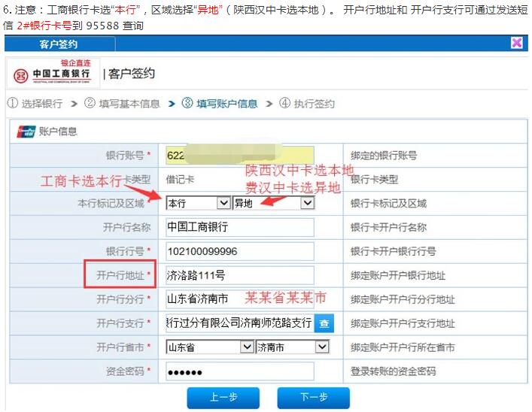This screenshot has width=532, height=412.
Task: Click the 开户行地址 field 济洛路111号
Action: [x=240, y=275]
